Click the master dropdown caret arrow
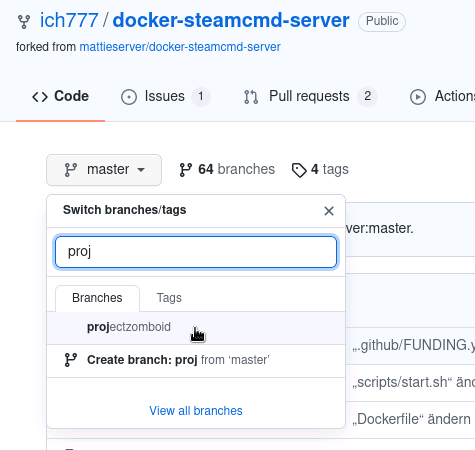The height and width of the screenshot is (450, 475). click(141, 170)
